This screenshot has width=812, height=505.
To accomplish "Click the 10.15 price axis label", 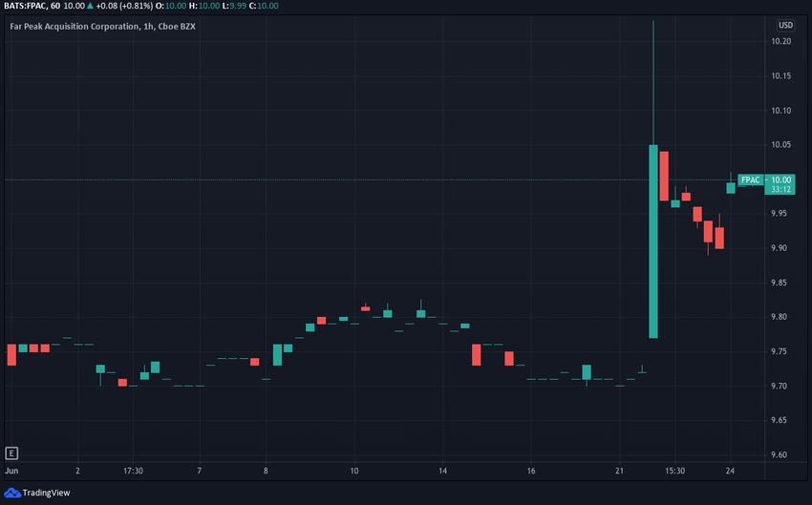I will [780, 76].
